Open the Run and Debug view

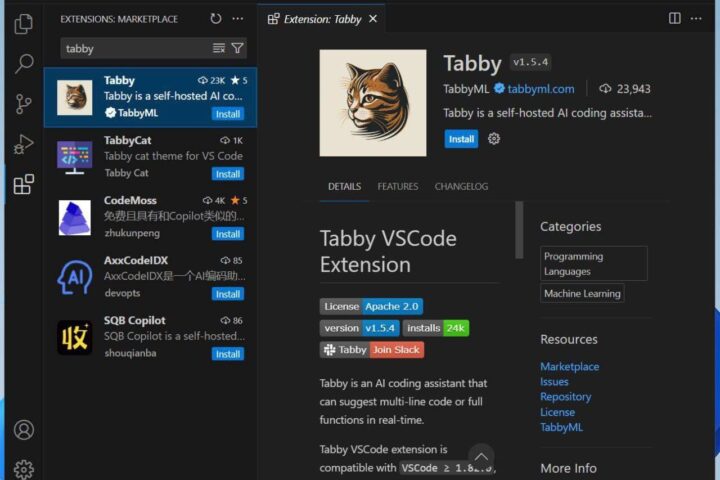[23, 144]
